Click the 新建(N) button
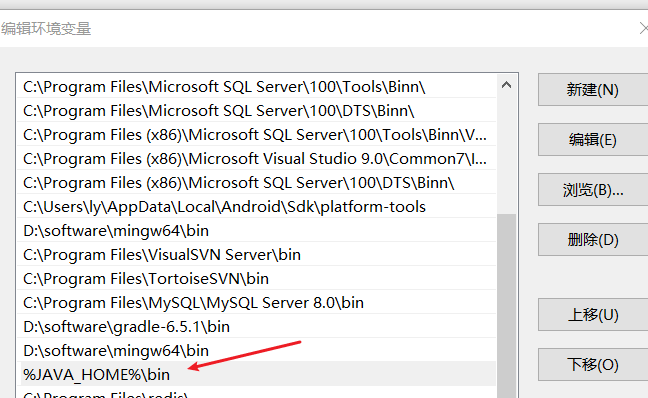 coord(593,90)
